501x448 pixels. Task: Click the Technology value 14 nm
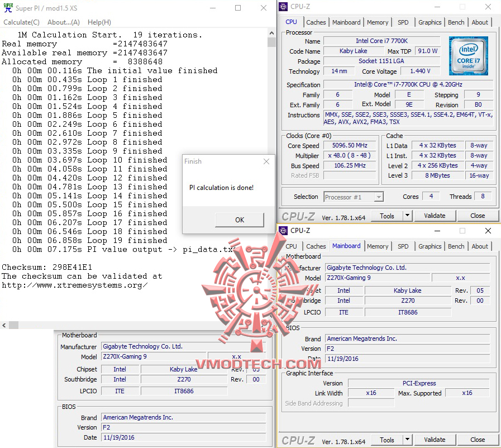coord(339,71)
